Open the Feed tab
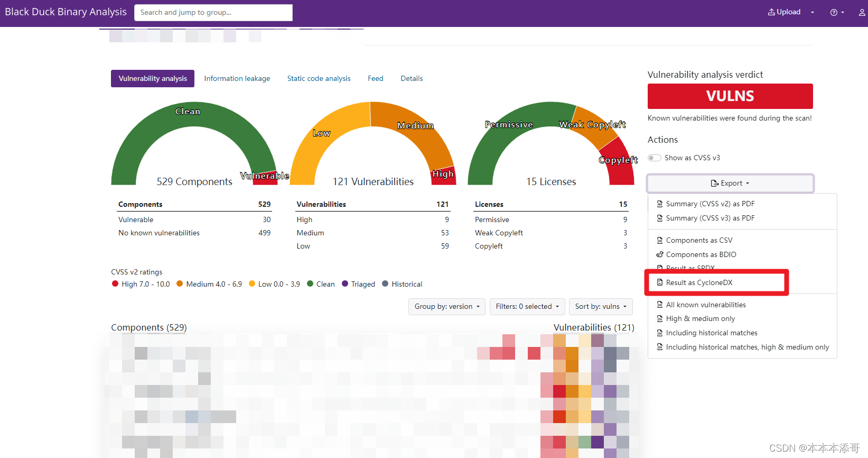 (376, 78)
